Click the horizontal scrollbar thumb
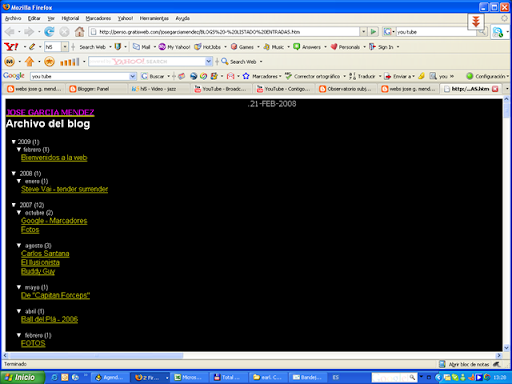Viewport: 512px width, 384px height. tap(96, 356)
